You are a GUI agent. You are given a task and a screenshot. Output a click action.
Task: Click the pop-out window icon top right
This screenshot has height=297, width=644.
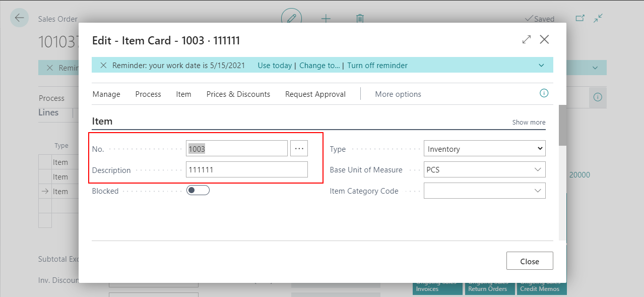579,17
